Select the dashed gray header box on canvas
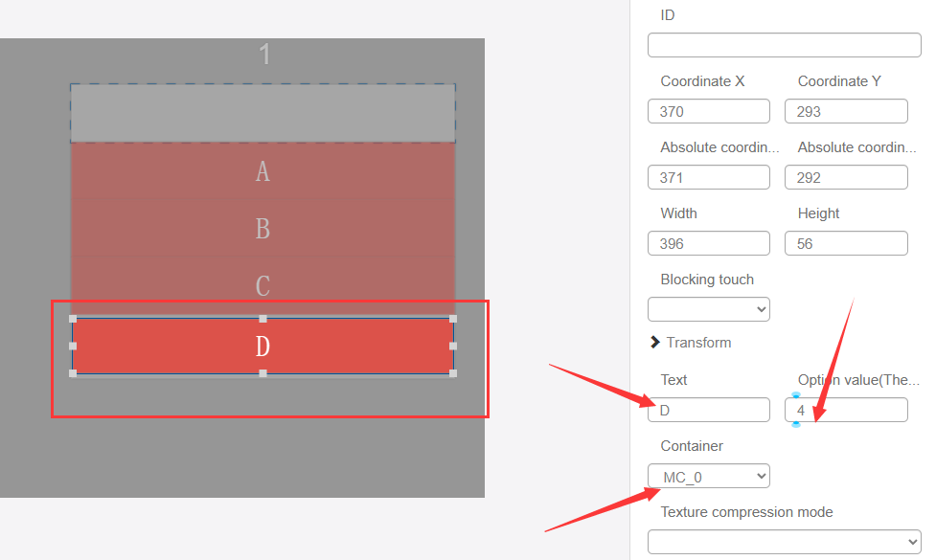The height and width of the screenshot is (560, 936). (x=263, y=113)
